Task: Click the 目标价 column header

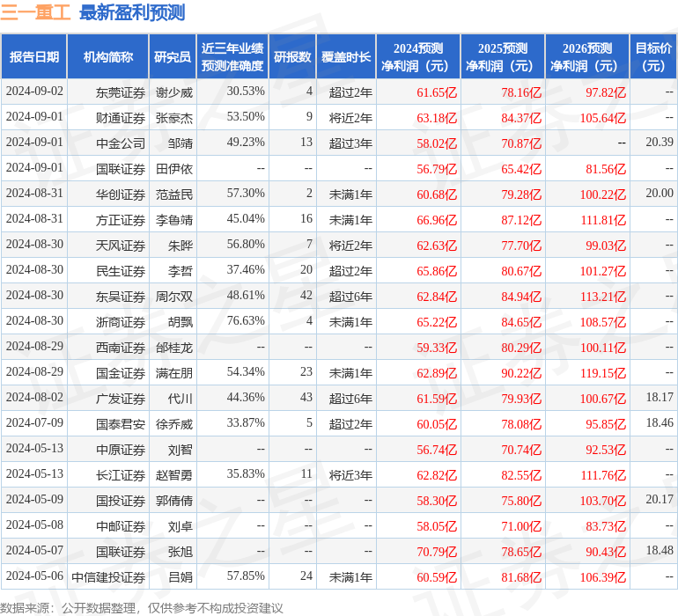Action: click(x=653, y=57)
